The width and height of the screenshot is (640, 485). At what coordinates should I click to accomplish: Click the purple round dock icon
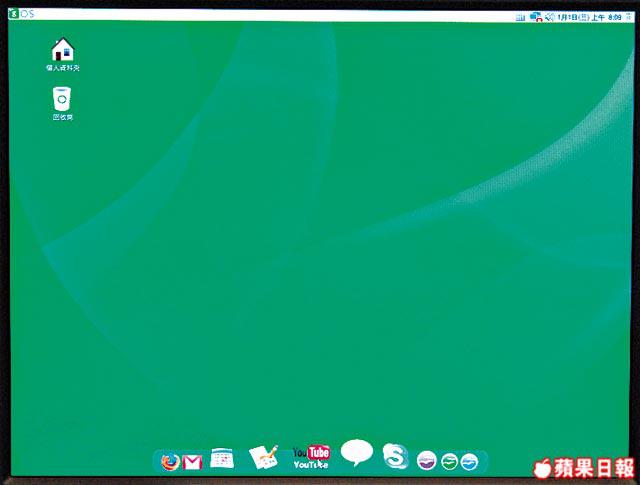427,461
